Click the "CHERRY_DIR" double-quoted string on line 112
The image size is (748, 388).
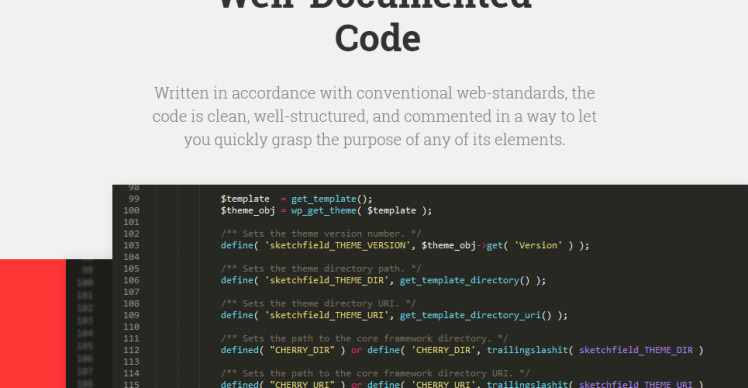[302, 350]
